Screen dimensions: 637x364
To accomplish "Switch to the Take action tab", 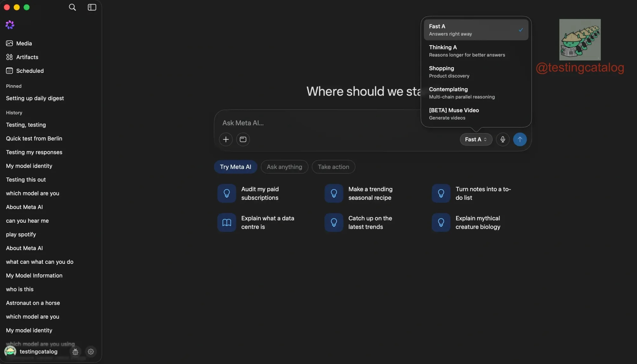I will pos(333,167).
